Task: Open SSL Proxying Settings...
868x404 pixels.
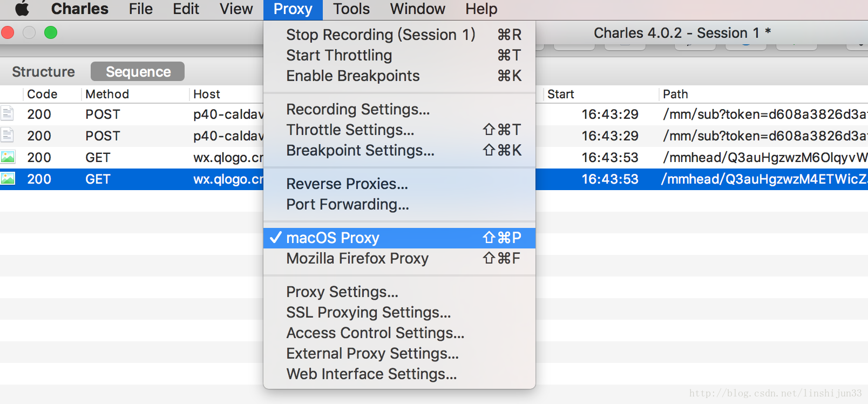Action: [x=399, y=312]
